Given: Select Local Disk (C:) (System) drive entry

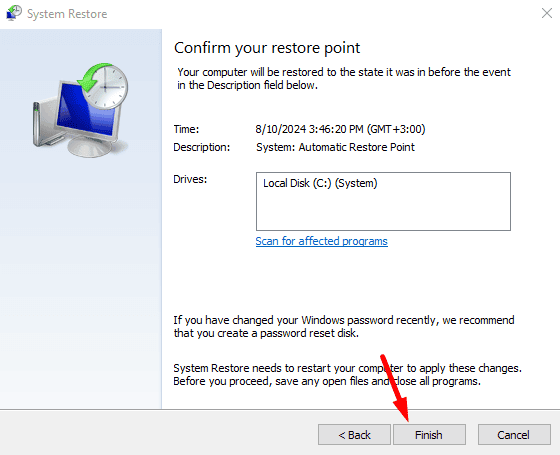Looking at the screenshot, I should tap(320, 183).
